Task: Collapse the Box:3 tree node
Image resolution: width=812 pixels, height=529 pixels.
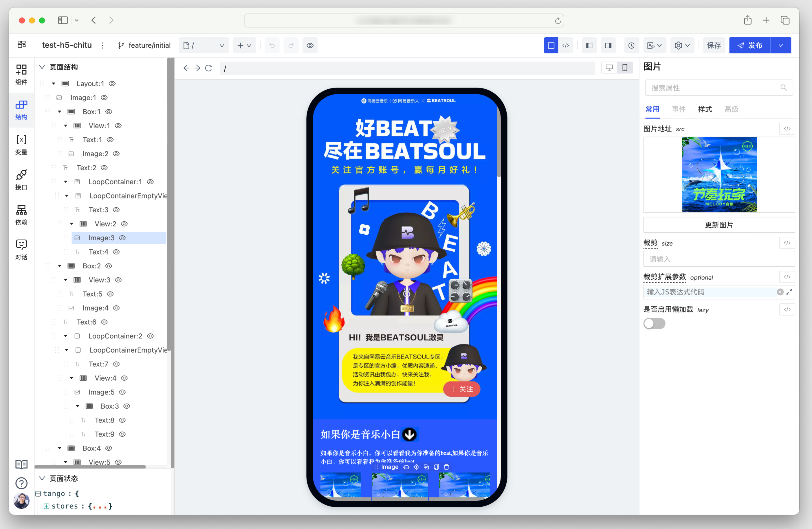Action: pyautogui.click(x=78, y=406)
